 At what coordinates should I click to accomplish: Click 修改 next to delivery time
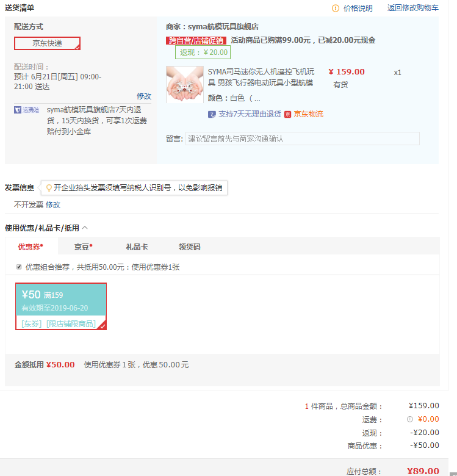tap(144, 96)
